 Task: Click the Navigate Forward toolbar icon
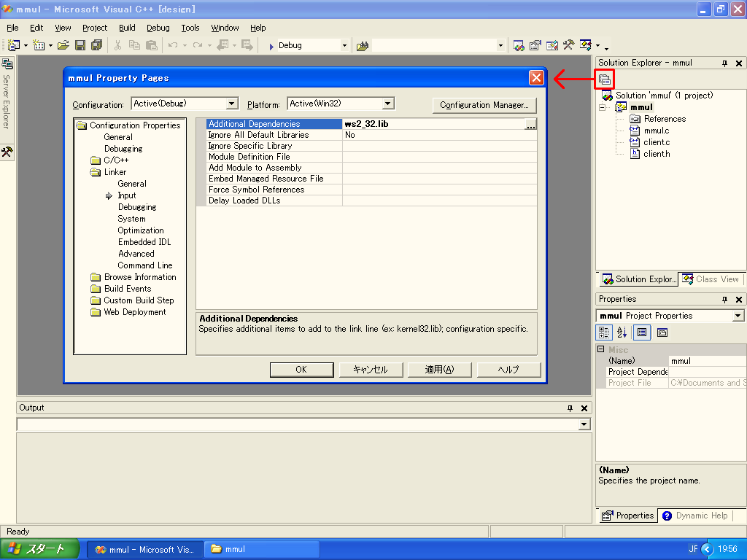pos(247,45)
